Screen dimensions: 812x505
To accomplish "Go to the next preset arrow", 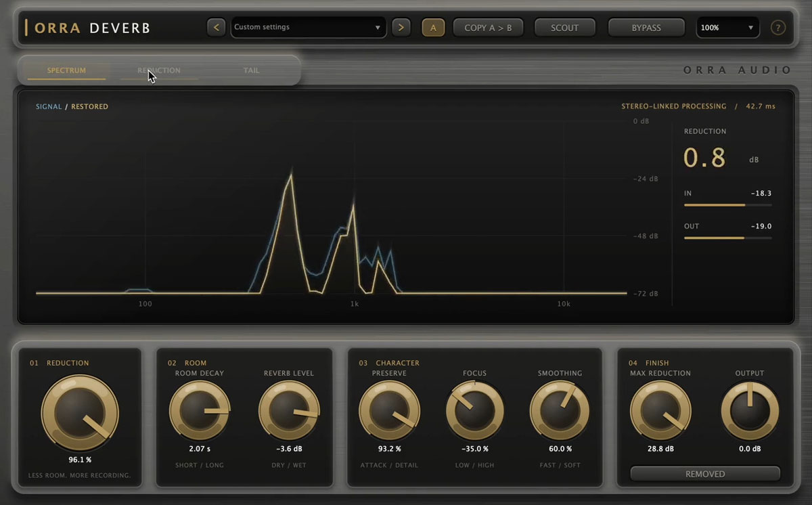I will point(401,28).
